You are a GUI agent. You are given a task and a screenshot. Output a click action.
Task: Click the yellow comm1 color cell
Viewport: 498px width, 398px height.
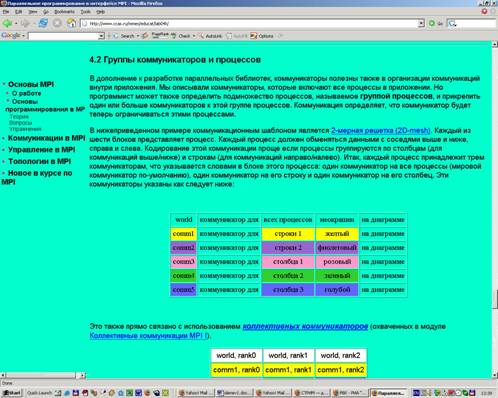(x=183, y=234)
